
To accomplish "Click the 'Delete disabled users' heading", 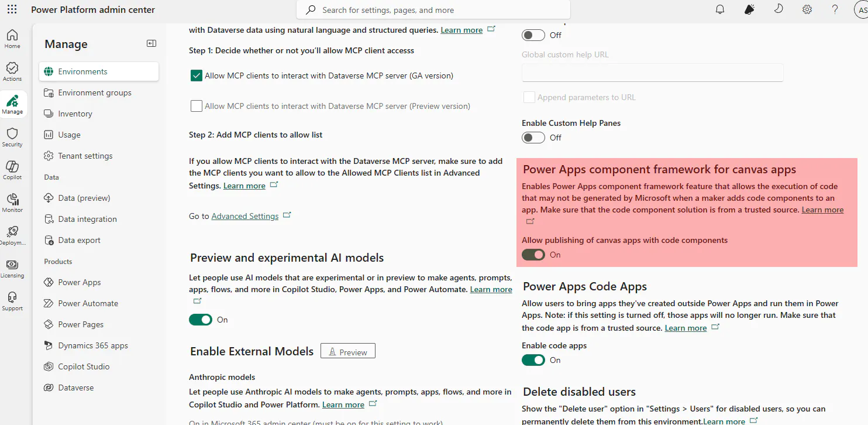I will (x=580, y=392).
